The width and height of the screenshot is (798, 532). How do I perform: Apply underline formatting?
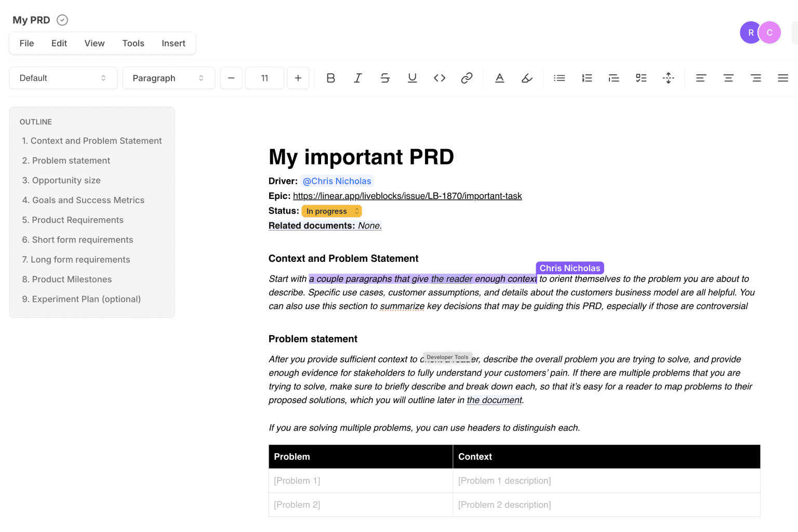(413, 78)
